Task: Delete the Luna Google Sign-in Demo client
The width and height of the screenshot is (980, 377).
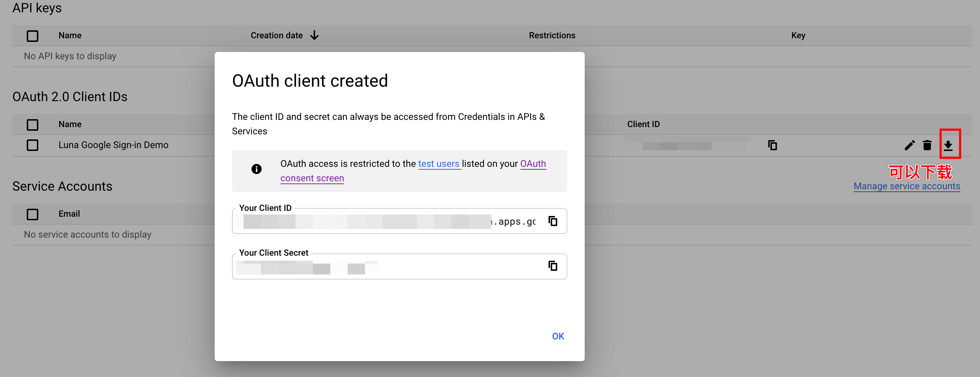Action: pyautogui.click(x=927, y=145)
